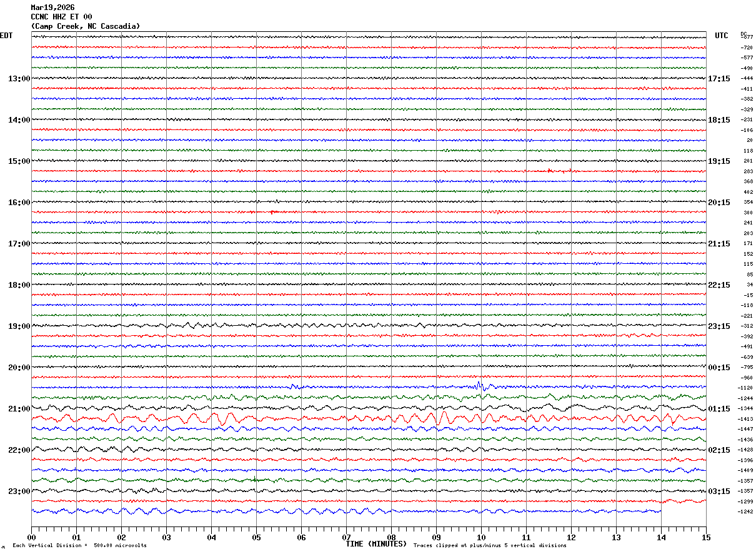Click the 18:15 UTC time label

[x=719, y=120]
